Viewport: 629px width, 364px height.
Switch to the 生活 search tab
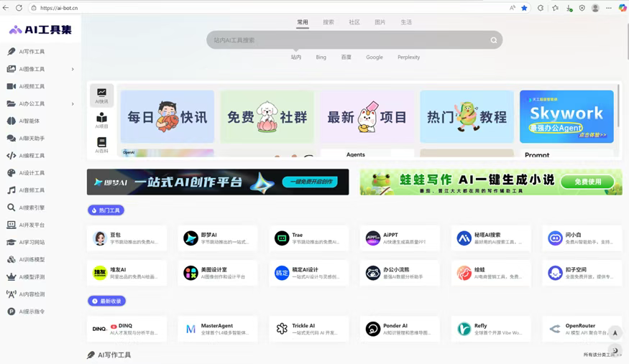click(406, 22)
